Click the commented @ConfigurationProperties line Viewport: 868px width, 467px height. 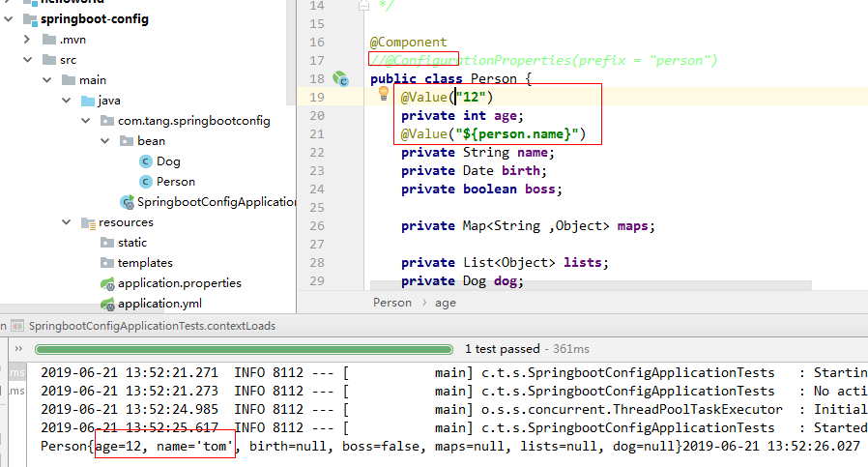[543, 60]
